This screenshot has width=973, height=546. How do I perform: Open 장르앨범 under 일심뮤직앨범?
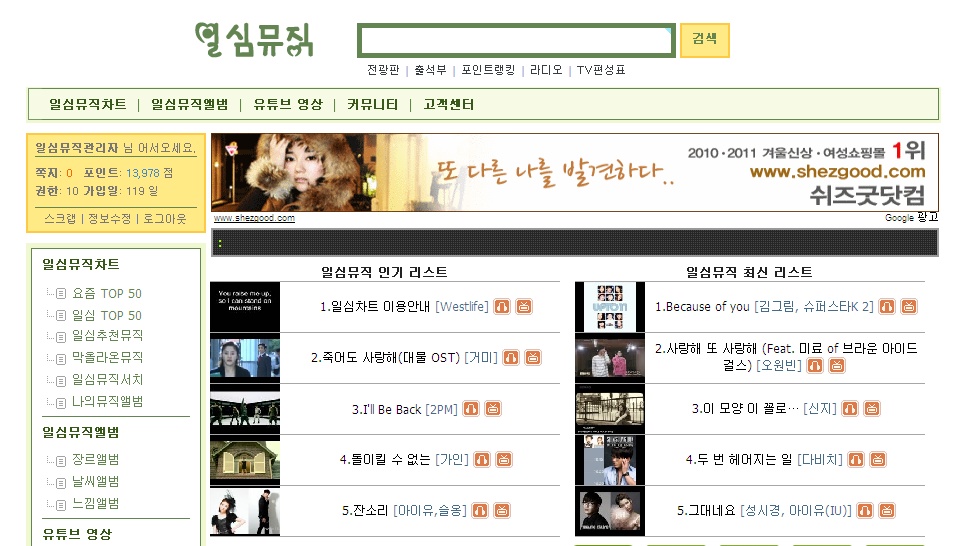point(95,460)
